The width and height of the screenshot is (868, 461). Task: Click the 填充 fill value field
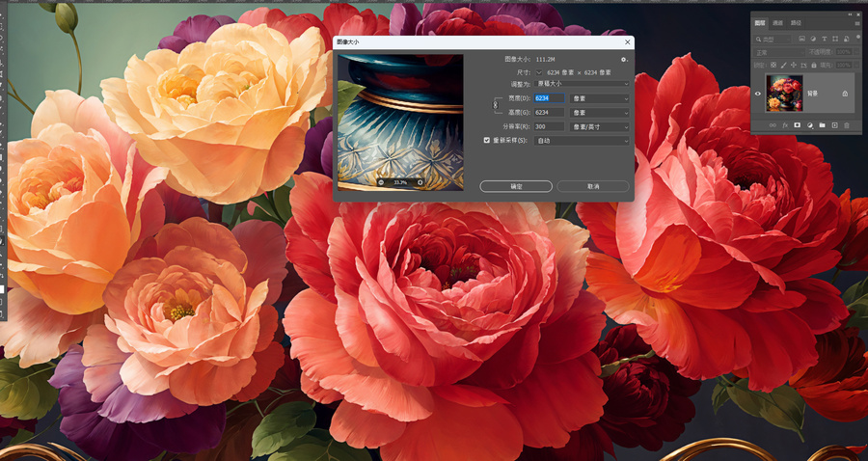(844, 66)
